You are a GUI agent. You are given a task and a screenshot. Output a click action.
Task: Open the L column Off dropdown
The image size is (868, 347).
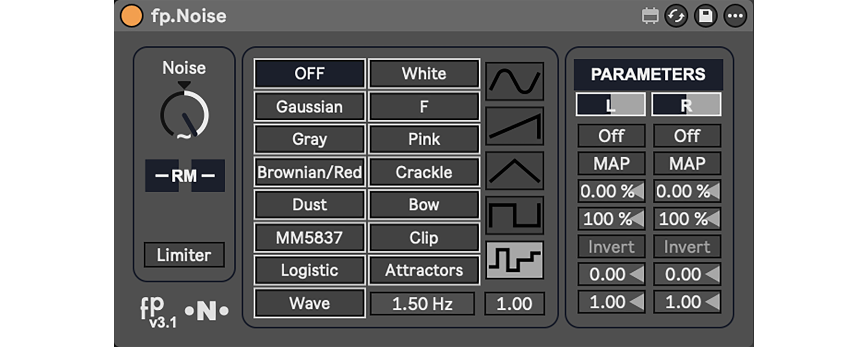click(611, 136)
